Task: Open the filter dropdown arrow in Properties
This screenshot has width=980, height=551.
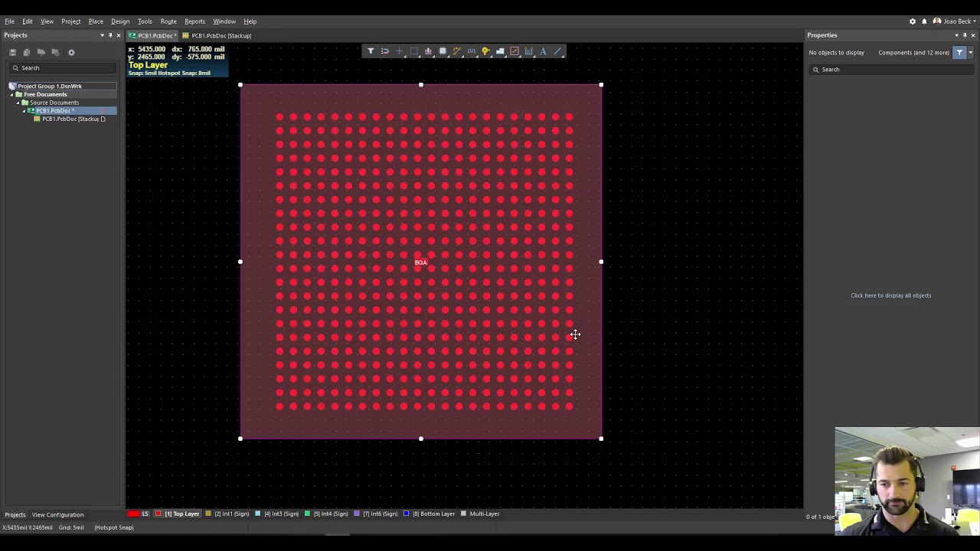Action: (x=970, y=52)
